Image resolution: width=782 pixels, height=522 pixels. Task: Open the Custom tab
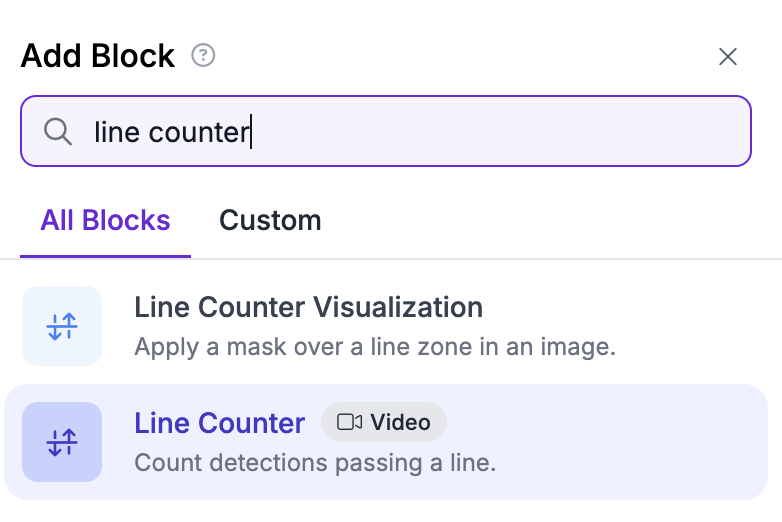click(270, 220)
